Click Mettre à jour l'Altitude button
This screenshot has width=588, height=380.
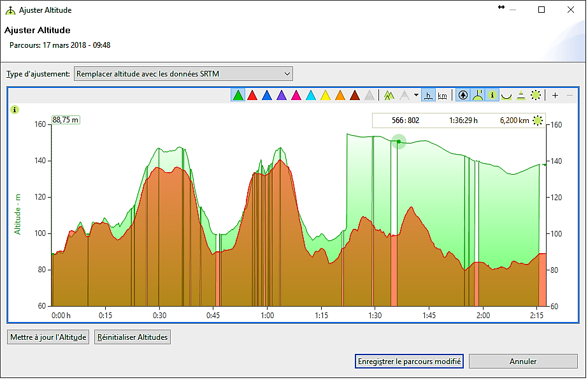[48, 337]
